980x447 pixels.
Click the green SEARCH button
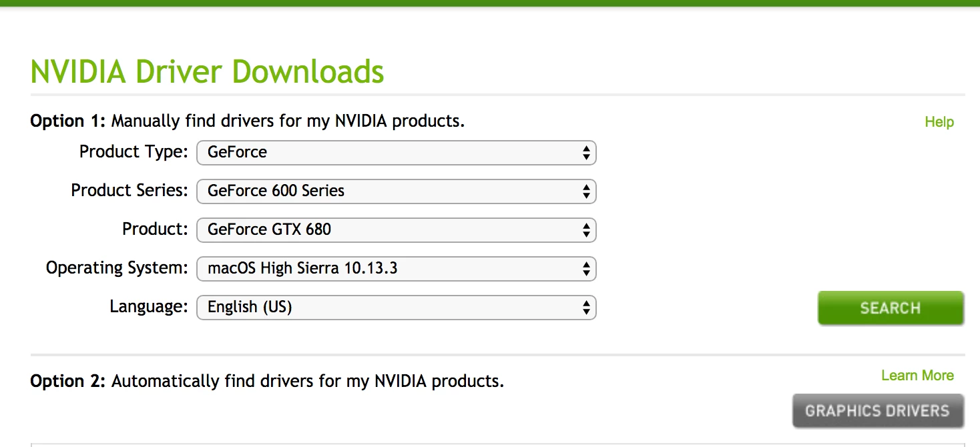click(891, 308)
